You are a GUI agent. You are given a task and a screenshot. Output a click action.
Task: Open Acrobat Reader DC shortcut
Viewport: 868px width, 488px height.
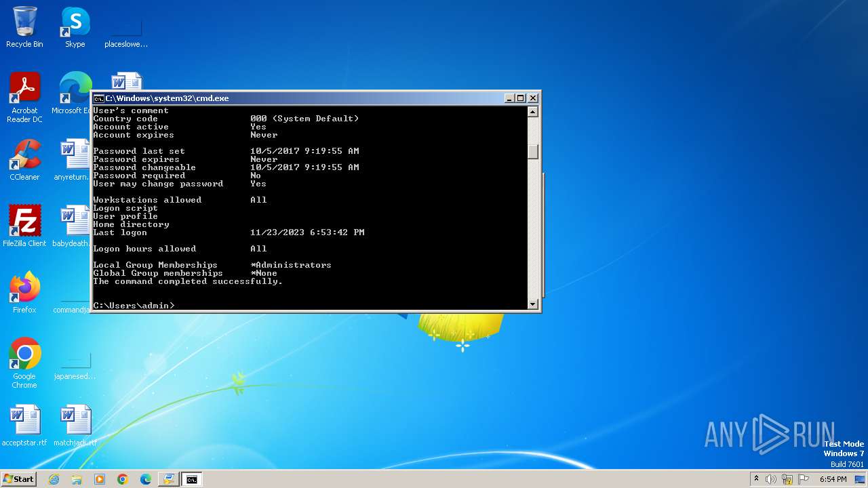pos(24,98)
